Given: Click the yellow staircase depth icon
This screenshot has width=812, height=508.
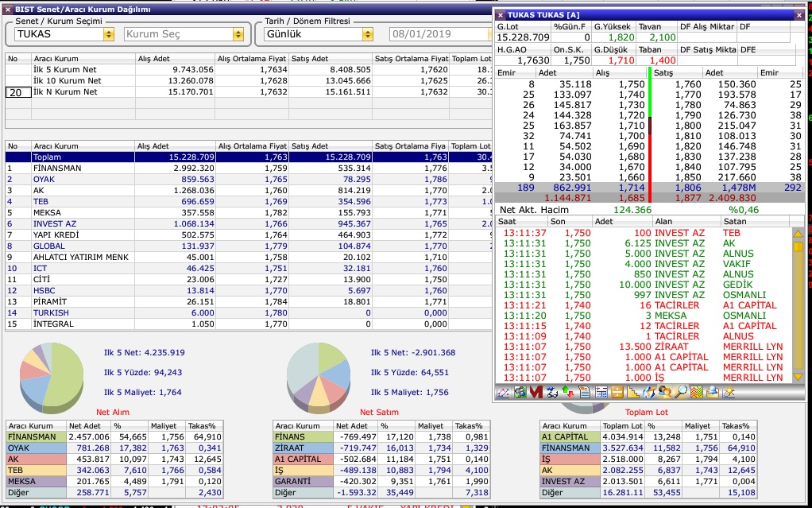Looking at the screenshot, I should (632, 393).
